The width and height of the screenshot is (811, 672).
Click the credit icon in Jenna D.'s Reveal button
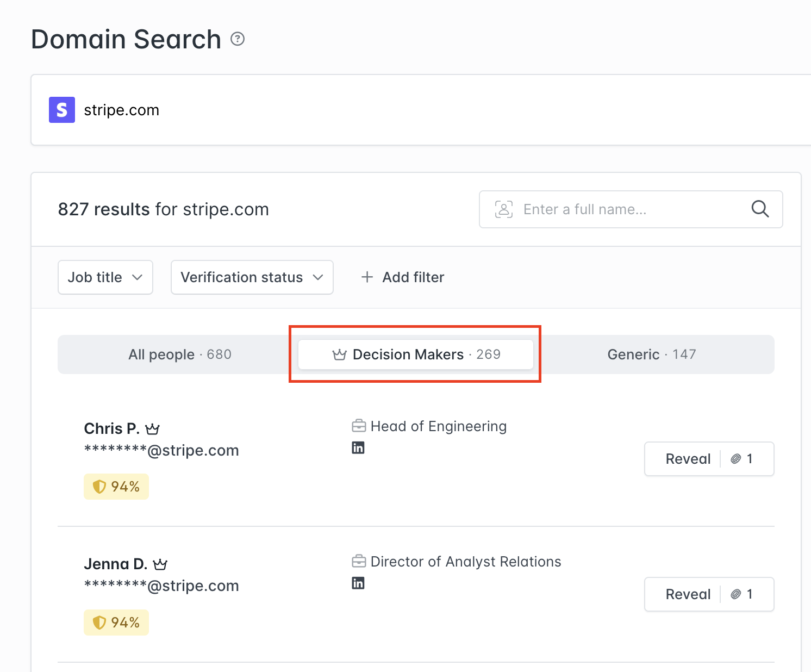pyautogui.click(x=736, y=594)
